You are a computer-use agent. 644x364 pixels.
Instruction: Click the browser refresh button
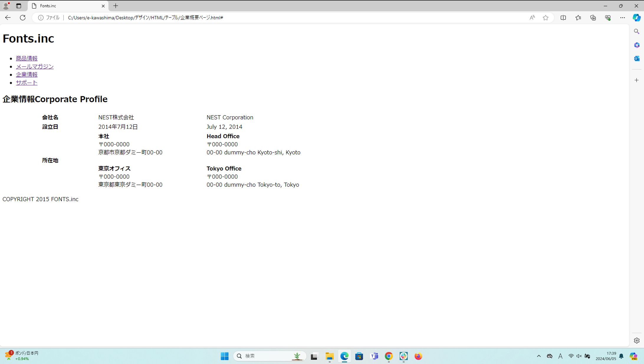pyautogui.click(x=23, y=18)
